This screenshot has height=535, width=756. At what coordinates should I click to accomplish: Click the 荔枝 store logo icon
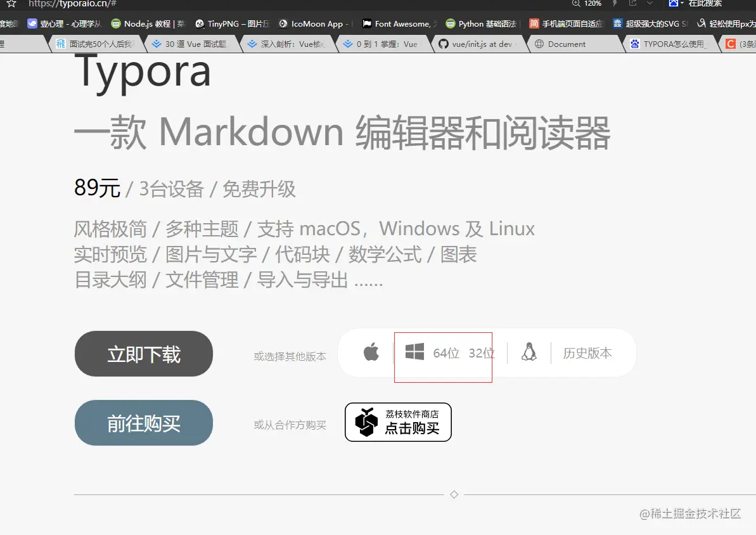(x=366, y=422)
